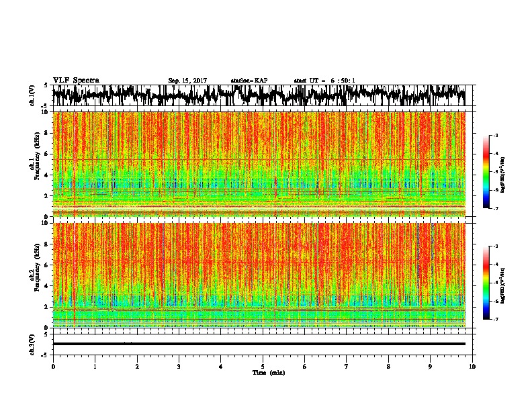Click the -5 label on ch.1 color bar

coord(496,172)
